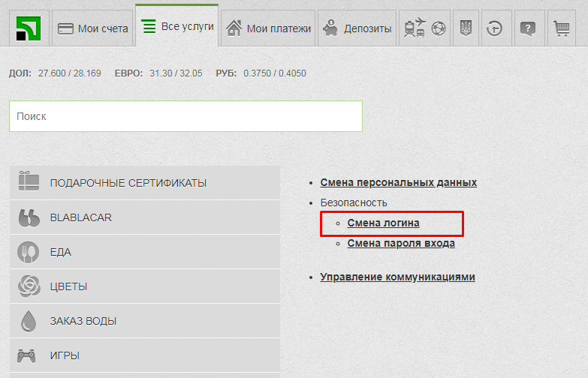Click the ДОЛ exchange rate 27.600 / 28.169

[69, 73]
